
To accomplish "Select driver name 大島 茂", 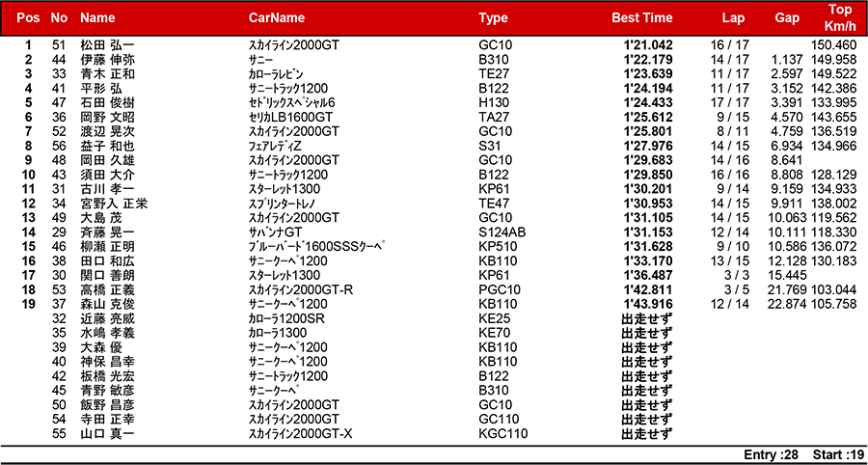I will 101,218.
